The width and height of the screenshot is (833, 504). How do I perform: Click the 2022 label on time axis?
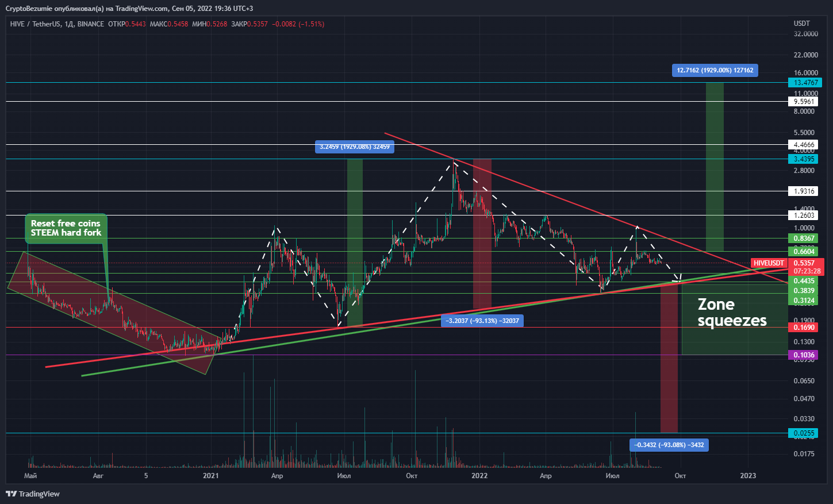point(479,476)
